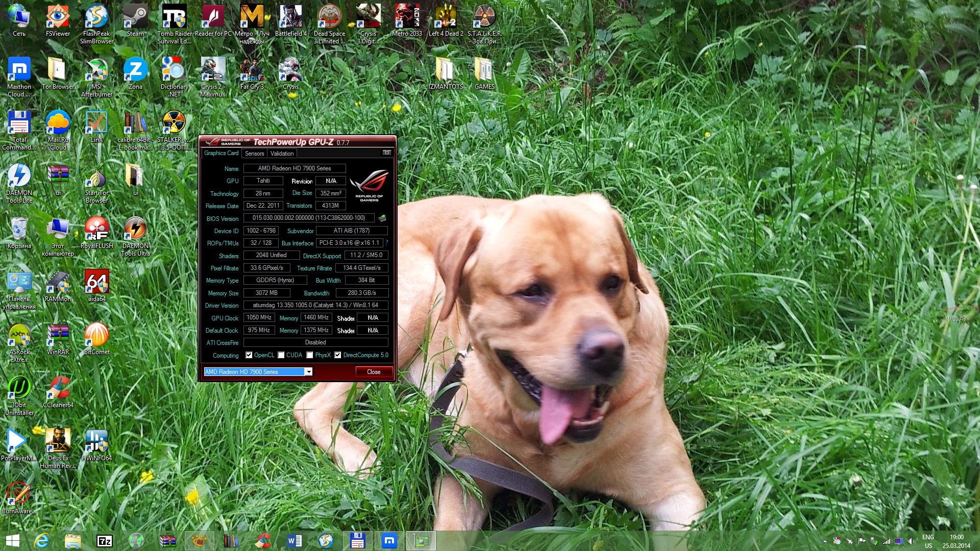The height and width of the screenshot is (551, 980).
Task: Click the volume speaker tray icon
Action: [x=911, y=541]
